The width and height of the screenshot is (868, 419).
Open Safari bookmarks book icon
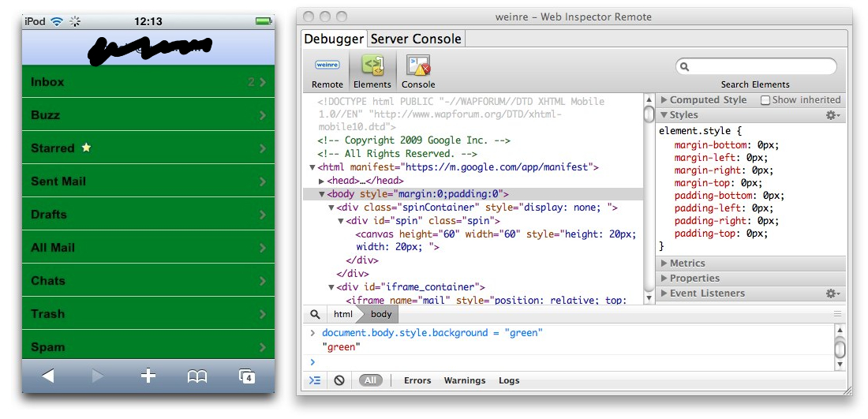[x=197, y=376]
